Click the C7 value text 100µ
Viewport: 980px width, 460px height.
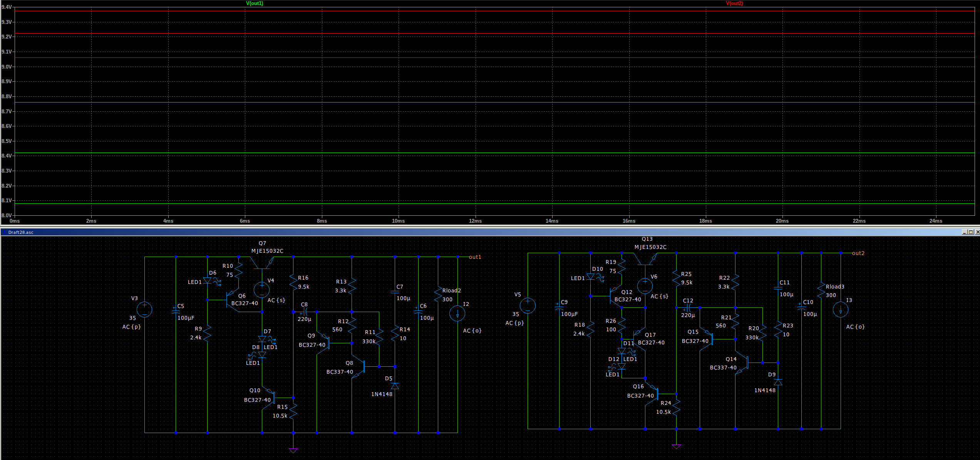pyautogui.click(x=403, y=298)
